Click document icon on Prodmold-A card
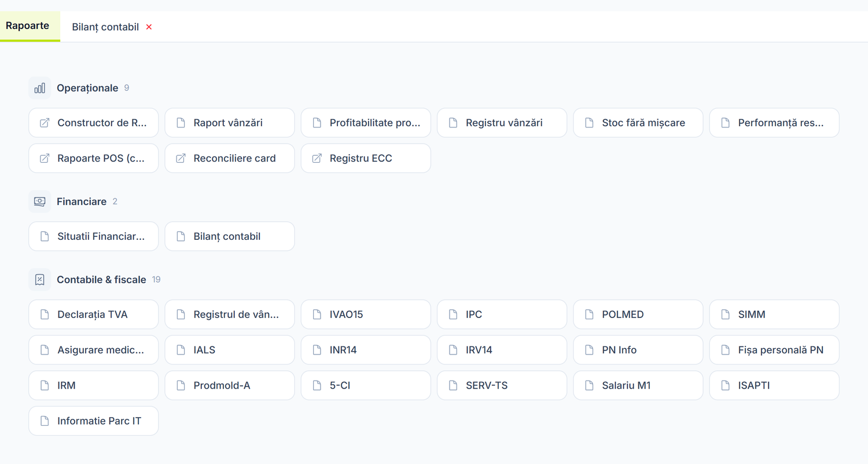The width and height of the screenshot is (868, 464). (181, 385)
